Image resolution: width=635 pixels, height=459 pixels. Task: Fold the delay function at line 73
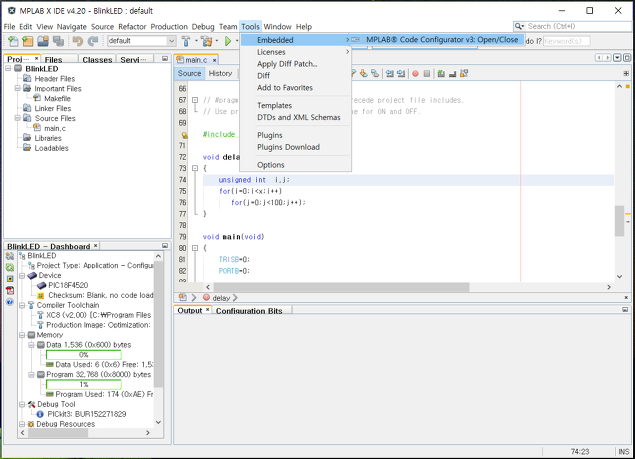click(195, 168)
